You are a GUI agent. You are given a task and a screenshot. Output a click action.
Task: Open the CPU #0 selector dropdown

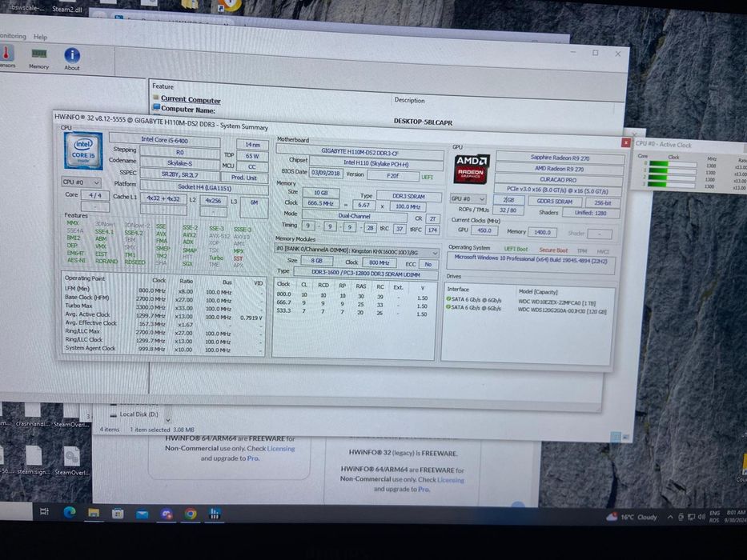click(x=81, y=182)
